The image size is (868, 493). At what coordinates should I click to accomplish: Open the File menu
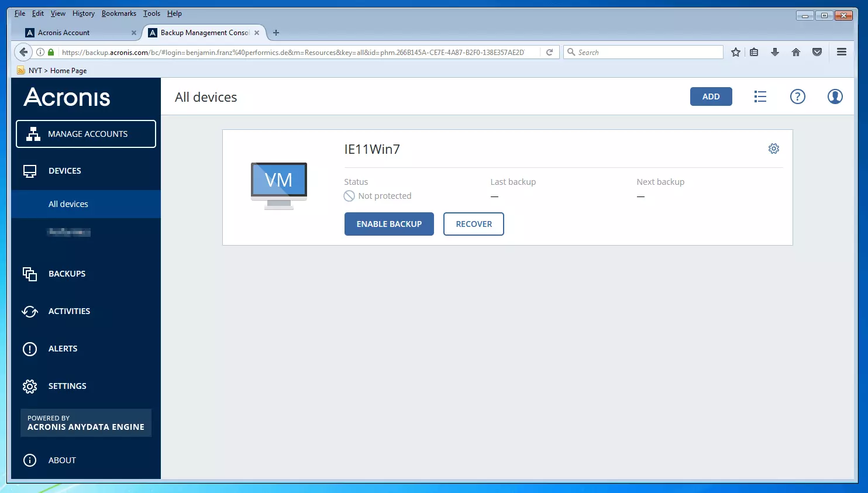tap(20, 13)
